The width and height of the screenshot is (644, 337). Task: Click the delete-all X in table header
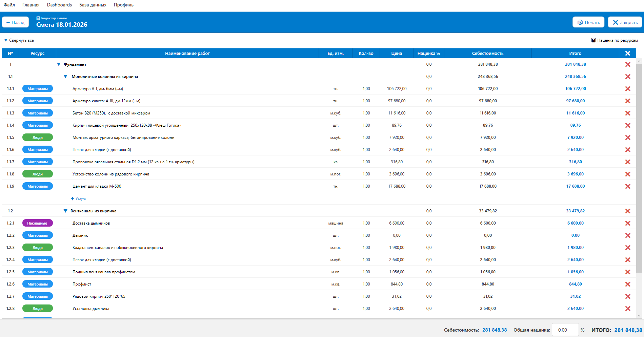[x=628, y=53]
